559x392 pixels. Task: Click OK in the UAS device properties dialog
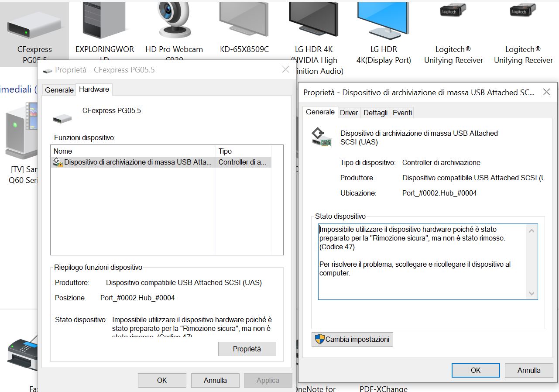point(476,370)
